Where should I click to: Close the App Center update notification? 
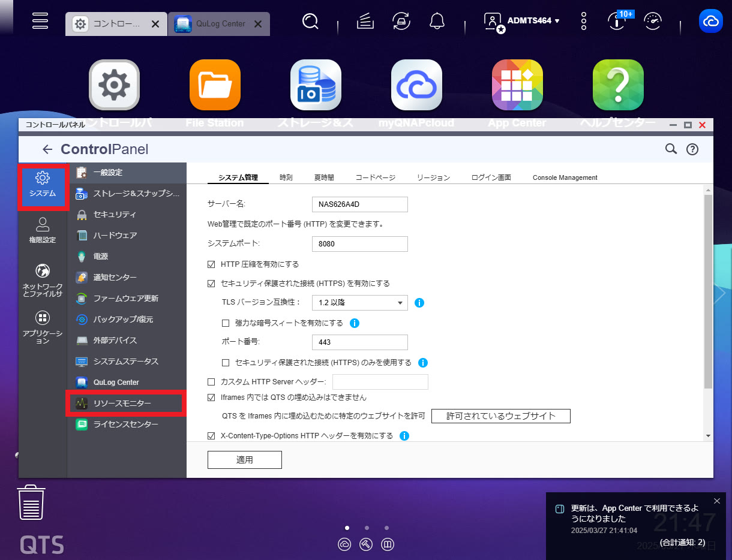pos(717,501)
